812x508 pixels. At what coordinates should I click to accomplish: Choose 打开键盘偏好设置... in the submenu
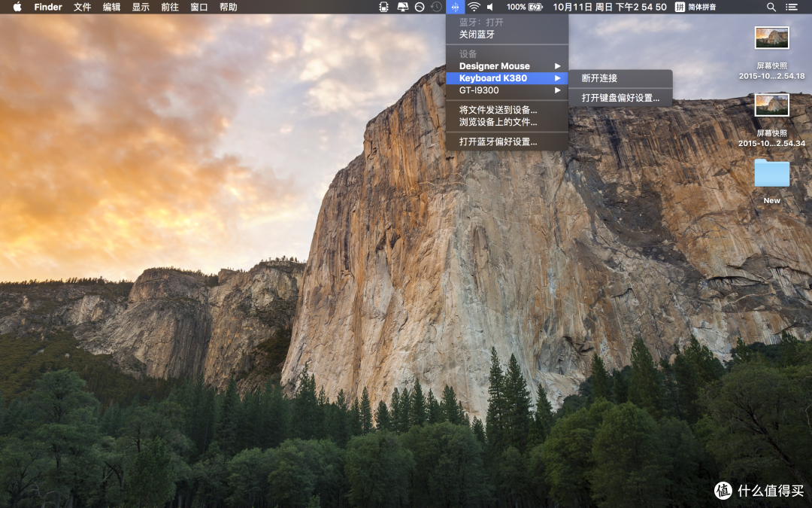tap(620, 97)
